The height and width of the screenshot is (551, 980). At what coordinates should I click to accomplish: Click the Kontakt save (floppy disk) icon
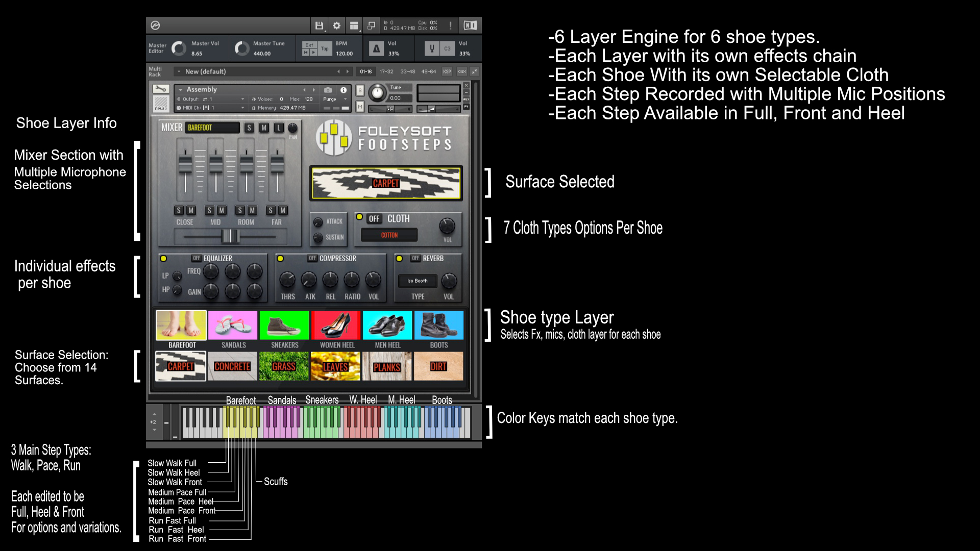coord(319,26)
